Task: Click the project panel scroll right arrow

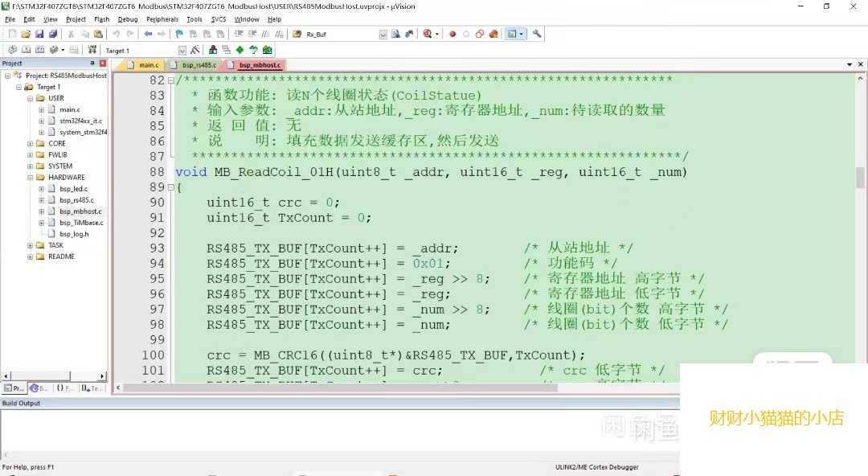Action: [102, 376]
